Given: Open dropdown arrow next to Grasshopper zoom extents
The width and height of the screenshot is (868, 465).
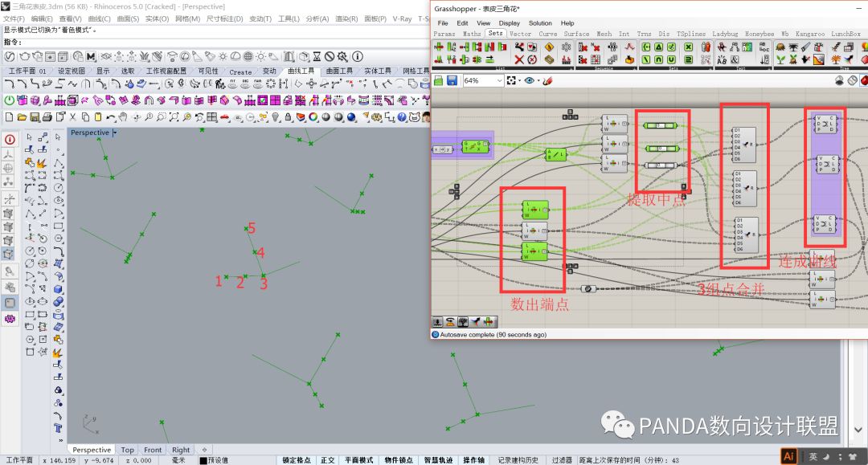Looking at the screenshot, I should tap(520, 81).
